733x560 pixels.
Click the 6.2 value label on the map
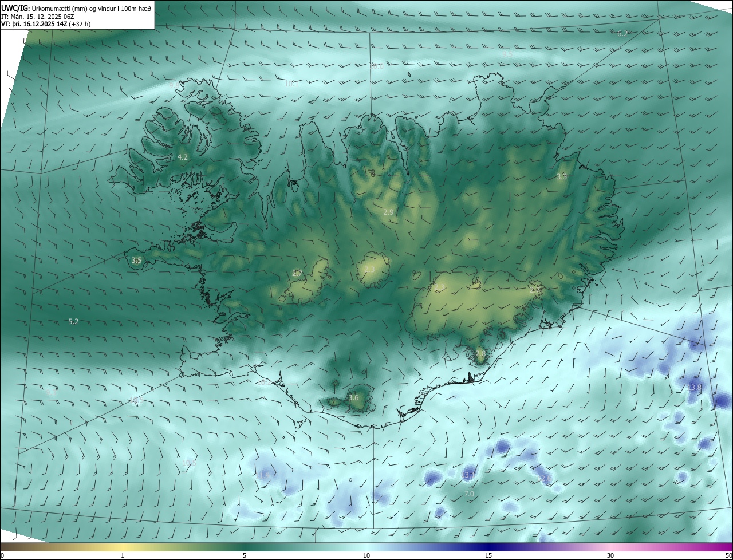point(622,34)
